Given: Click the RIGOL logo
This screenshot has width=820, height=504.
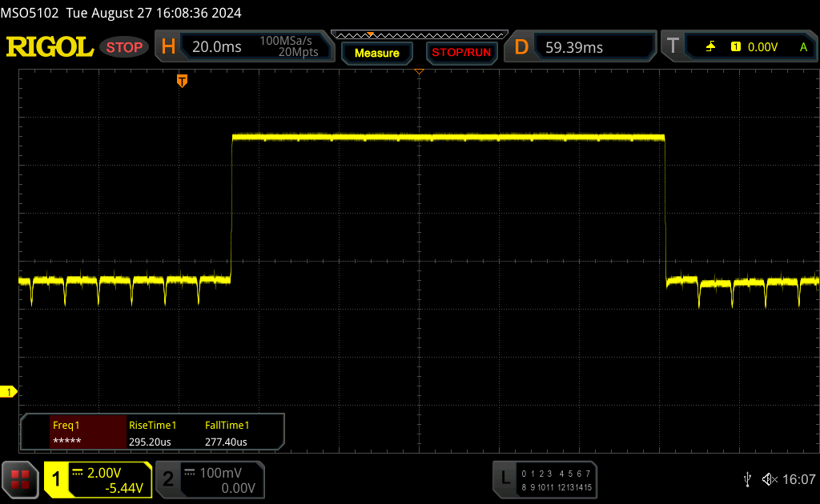Looking at the screenshot, I should (50, 47).
